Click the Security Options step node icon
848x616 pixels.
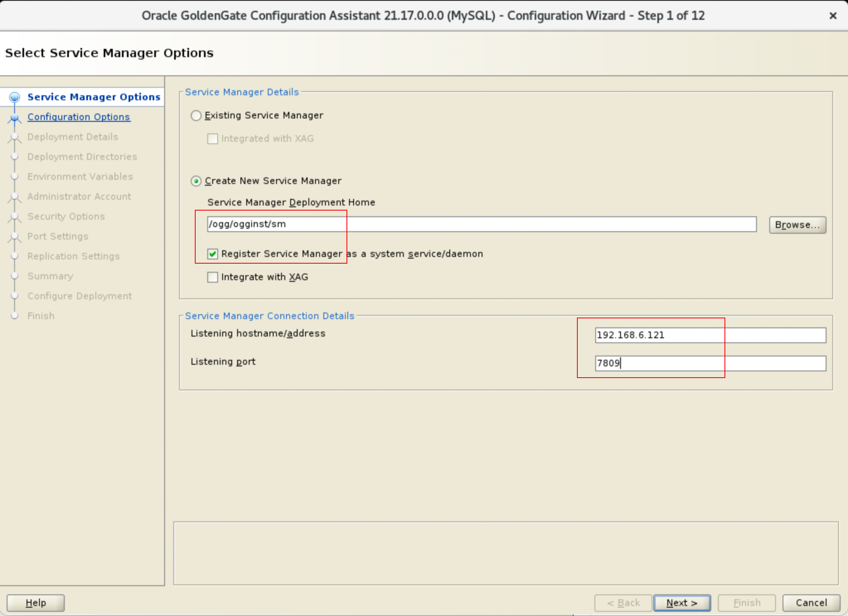[15, 217]
